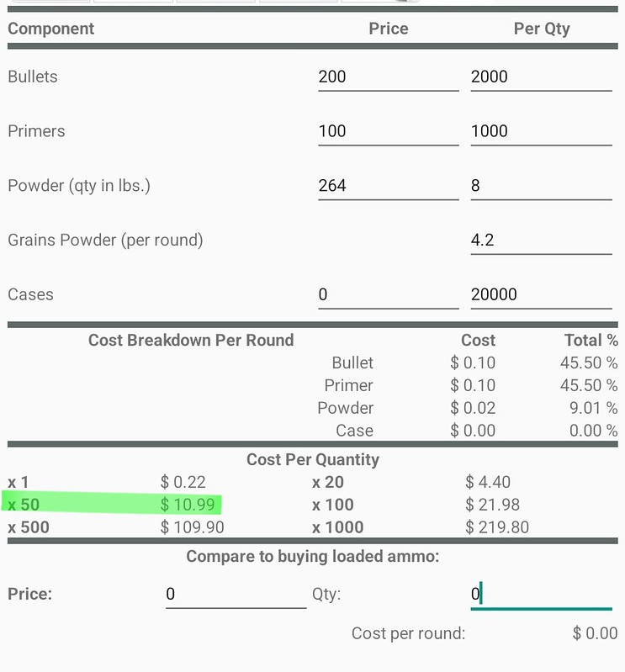The width and height of the screenshot is (625, 672).
Task: Select the x 100 cost value $21.98
Action: [x=492, y=505]
